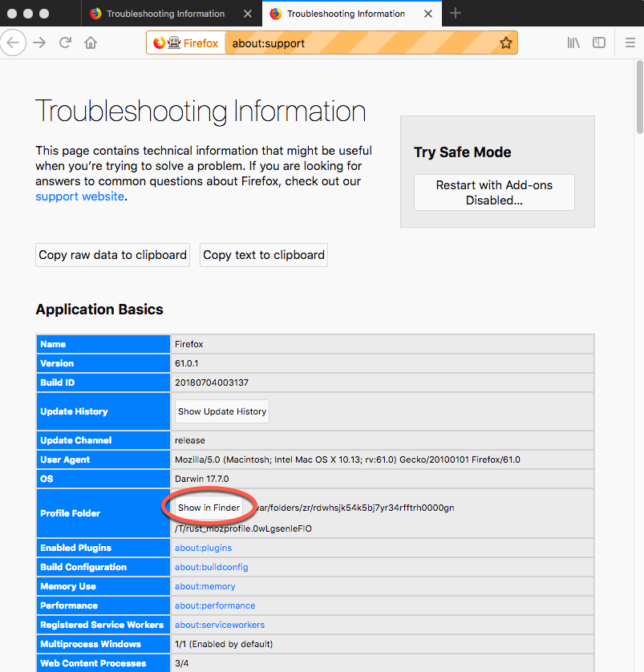Open the Library icon in the toolbar

tap(573, 43)
